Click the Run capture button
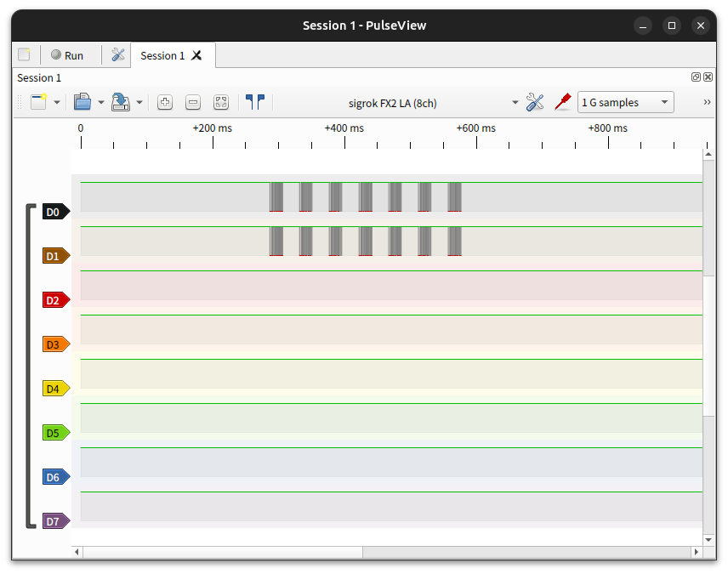 [x=66, y=55]
